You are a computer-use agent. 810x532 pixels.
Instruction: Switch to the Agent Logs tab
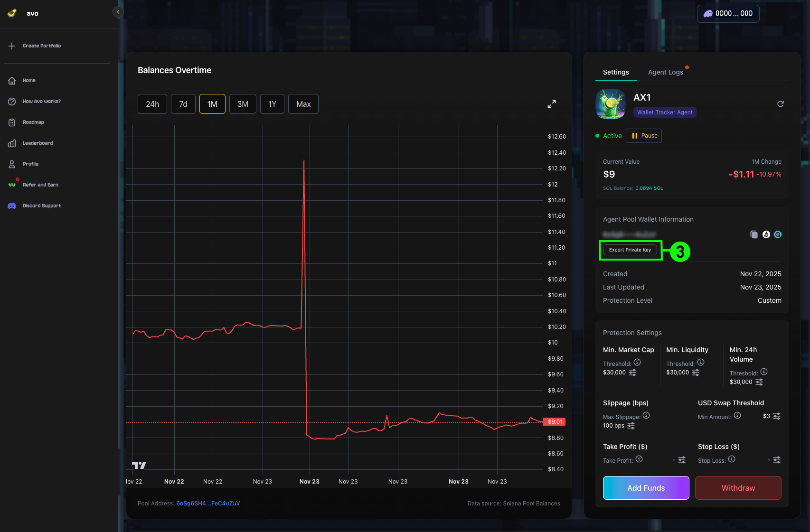665,72
